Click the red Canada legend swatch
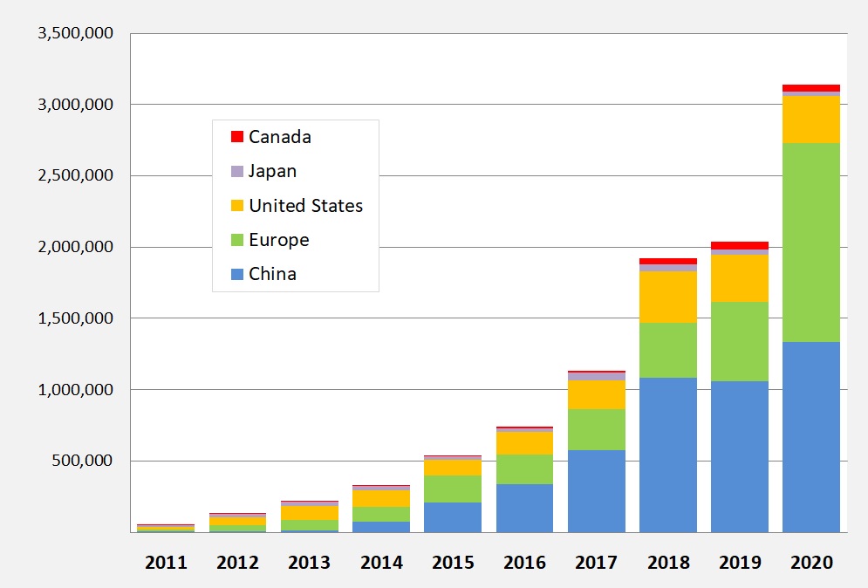868x588 pixels. pos(236,137)
